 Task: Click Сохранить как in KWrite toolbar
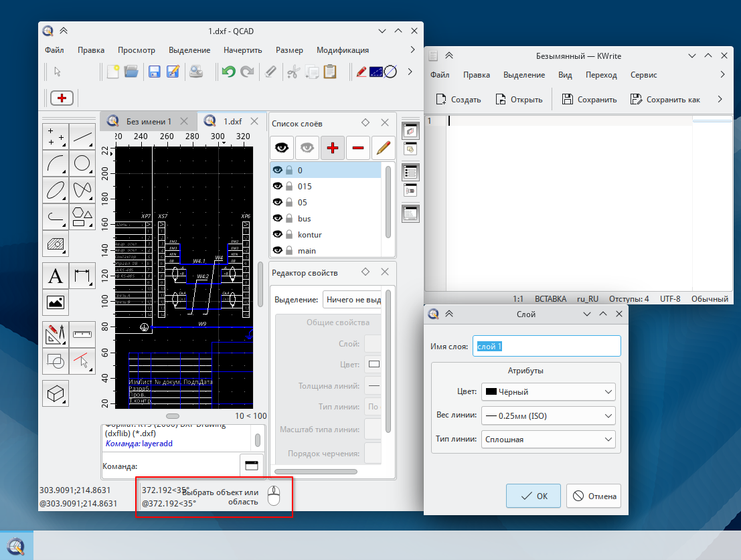pos(665,100)
